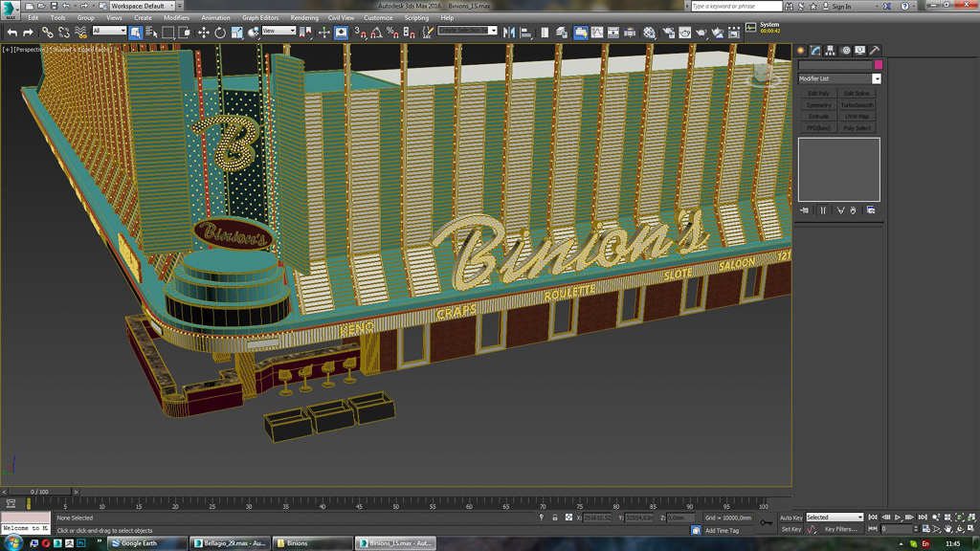The image size is (980, 551).
Task: Open the Workspace: Default dropdown
Action: [143, 6]
